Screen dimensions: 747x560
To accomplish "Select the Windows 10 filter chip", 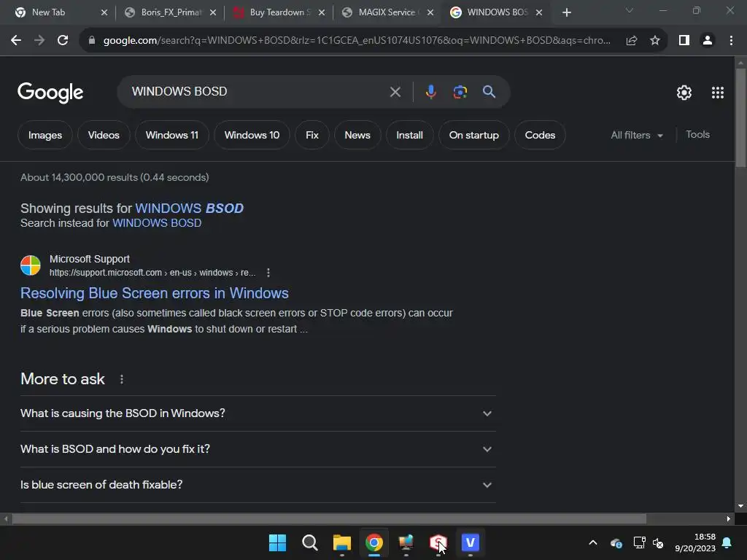I will pyautogui.click(x=252, y=135).
